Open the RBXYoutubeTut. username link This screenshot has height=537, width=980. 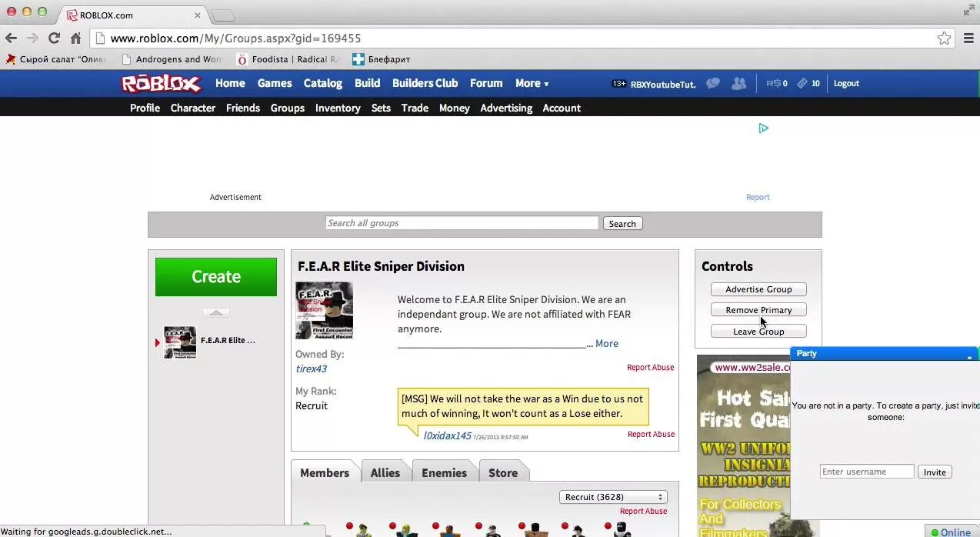click(x=663, y=84)
